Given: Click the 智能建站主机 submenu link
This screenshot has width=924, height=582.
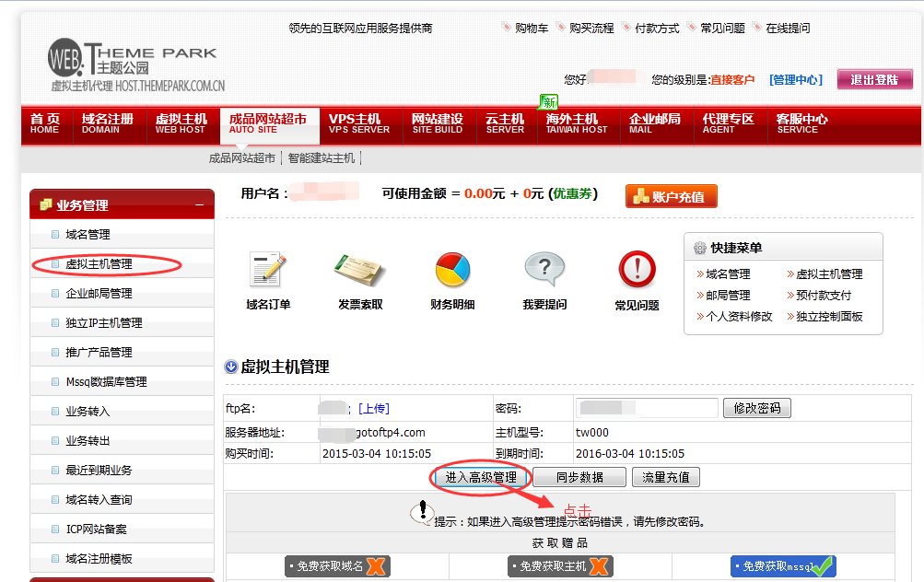Looking at the screenshot, I should point(321,158).
